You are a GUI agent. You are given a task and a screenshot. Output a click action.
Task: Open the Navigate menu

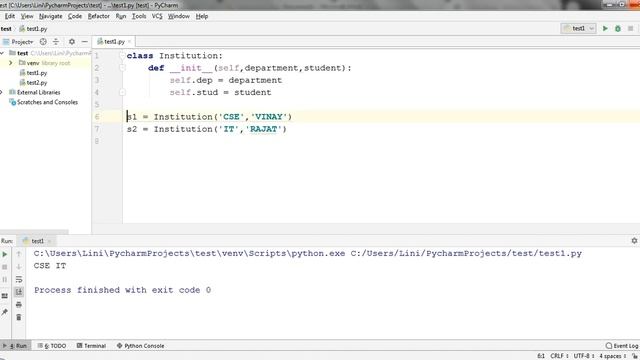pos(51,16)
